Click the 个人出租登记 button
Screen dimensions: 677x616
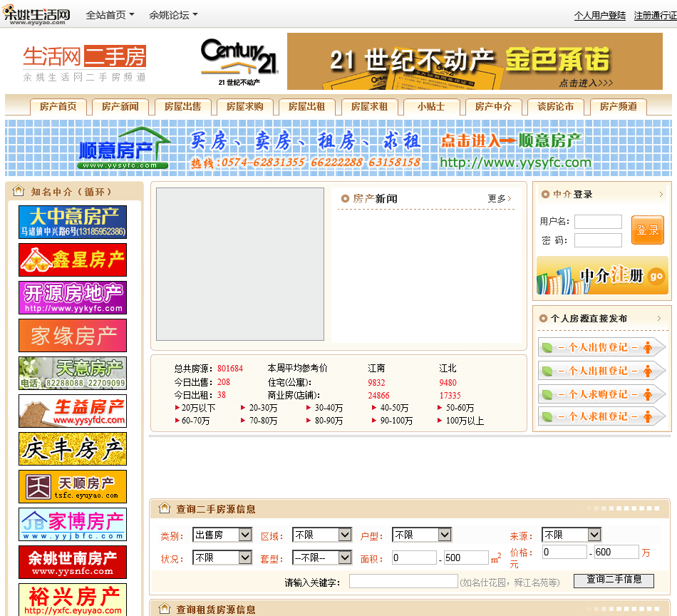click(x=601, y=371)
